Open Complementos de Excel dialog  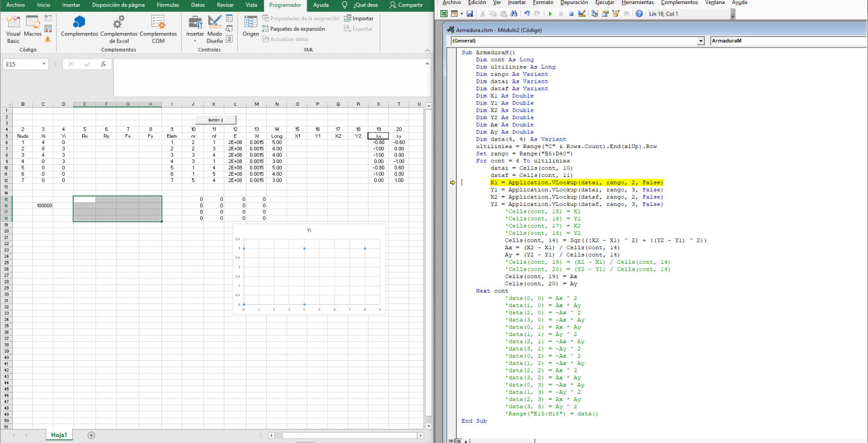119,29
